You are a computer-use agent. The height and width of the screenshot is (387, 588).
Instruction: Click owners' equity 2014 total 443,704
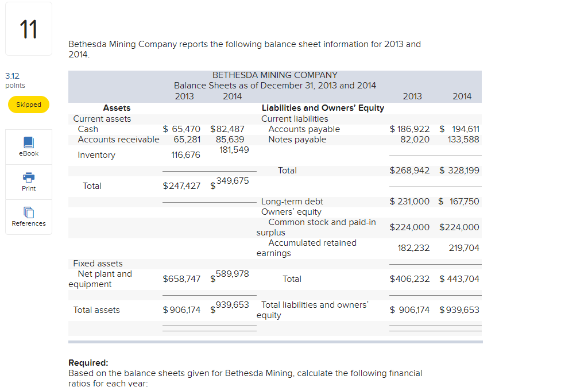(x=463, y=279)
